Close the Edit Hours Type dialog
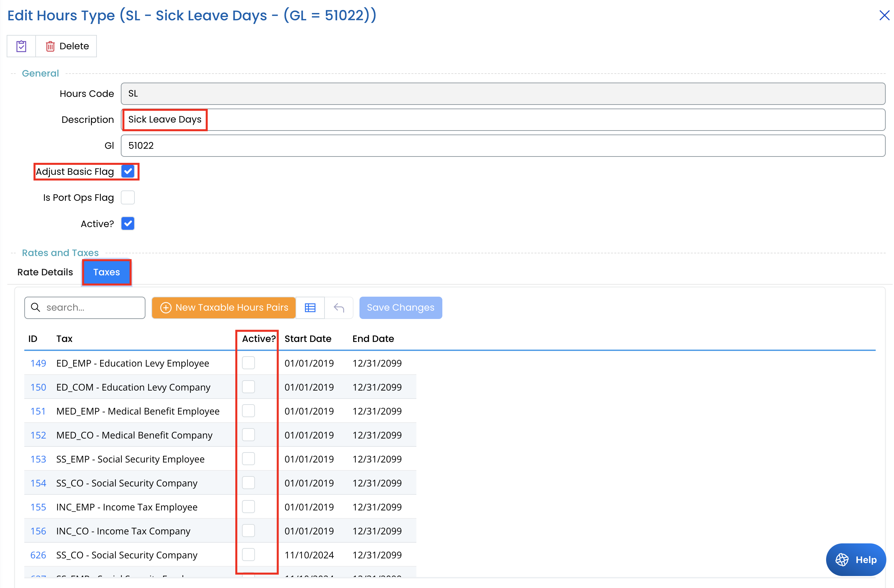This screenshot has width=894, height=588. point(884,15)
